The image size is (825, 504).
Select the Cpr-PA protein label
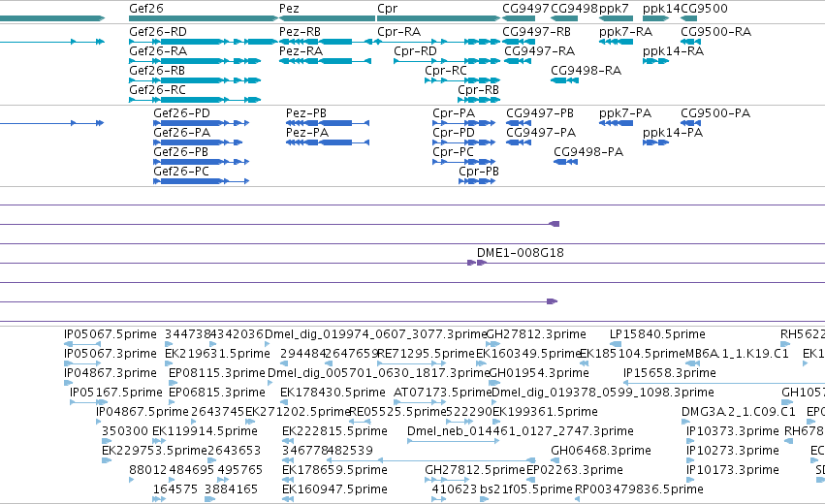[454, 113]
